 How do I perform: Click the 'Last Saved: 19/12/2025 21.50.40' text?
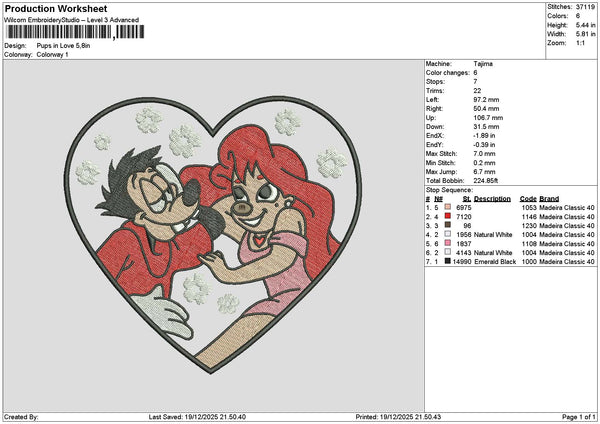197,417
